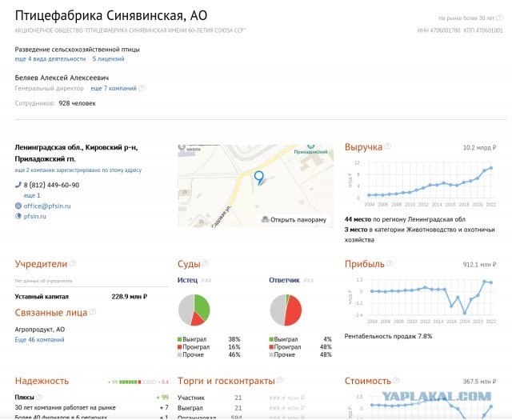
Task: Open 'еще 4 вида деятельности' link
Action: click(50, 58)
